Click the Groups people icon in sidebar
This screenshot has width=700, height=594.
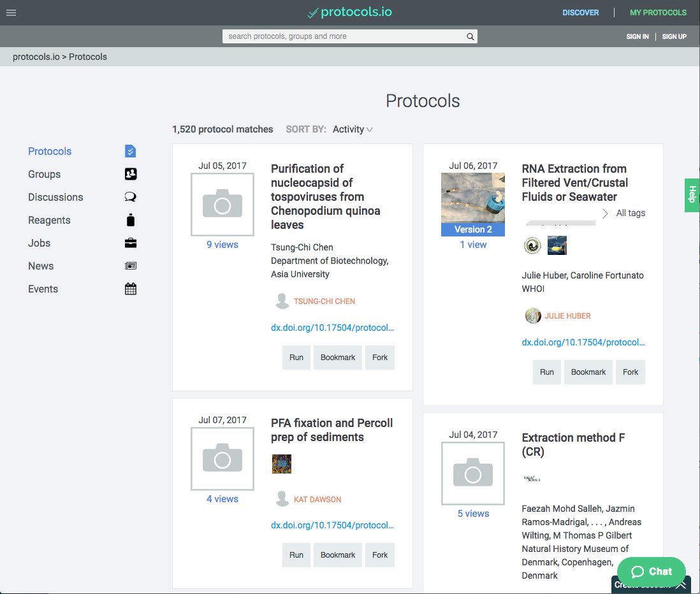[x=130, y=174]
